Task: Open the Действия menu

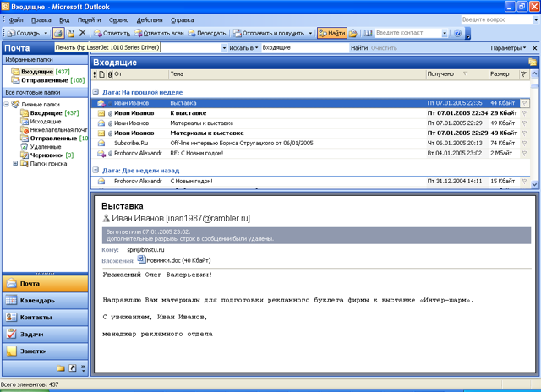Action: click(150, 20)
